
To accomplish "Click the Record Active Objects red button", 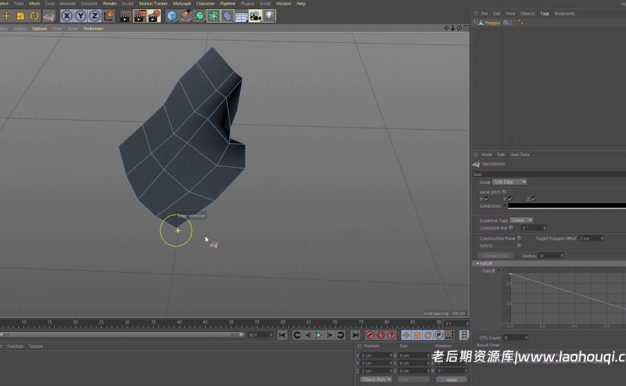I will click(x=370, y=335).
